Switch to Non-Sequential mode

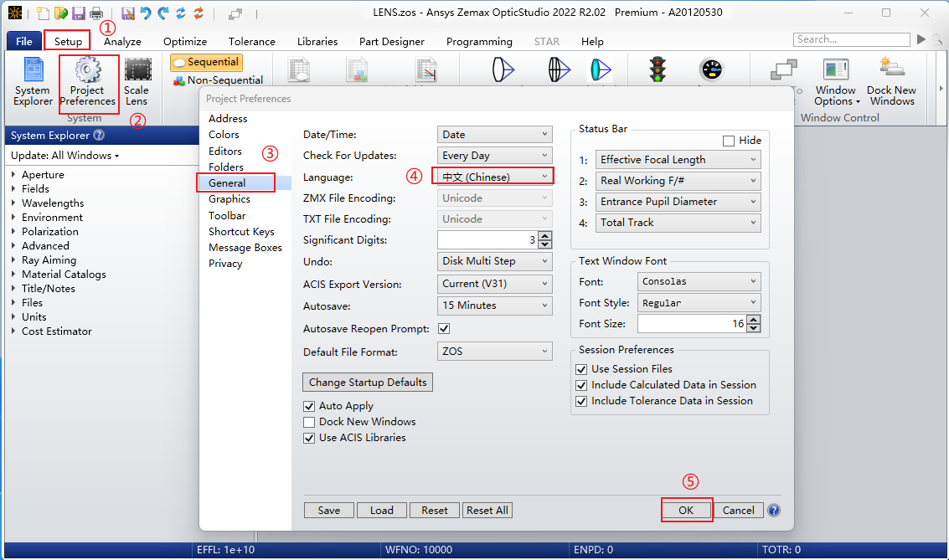(x=219, y=80)
